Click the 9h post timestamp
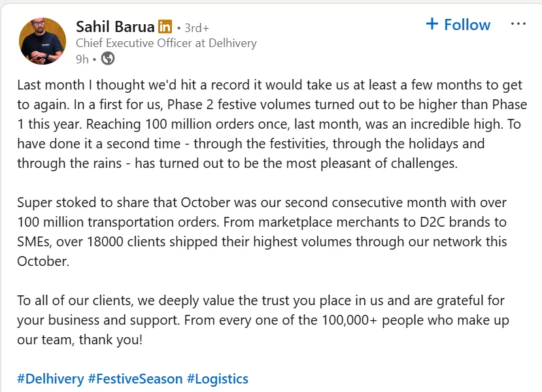This screenshot has width=542, height=392. [x=82, y=59]
